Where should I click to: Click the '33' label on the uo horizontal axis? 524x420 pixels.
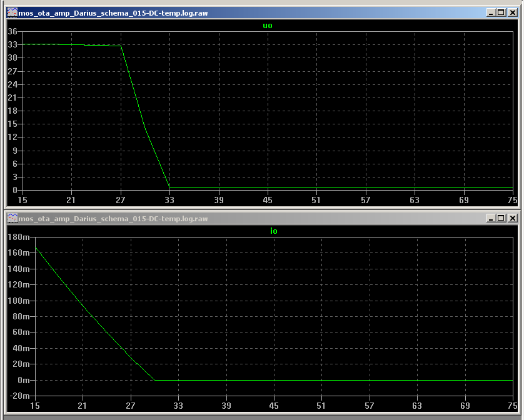(169, 200)
